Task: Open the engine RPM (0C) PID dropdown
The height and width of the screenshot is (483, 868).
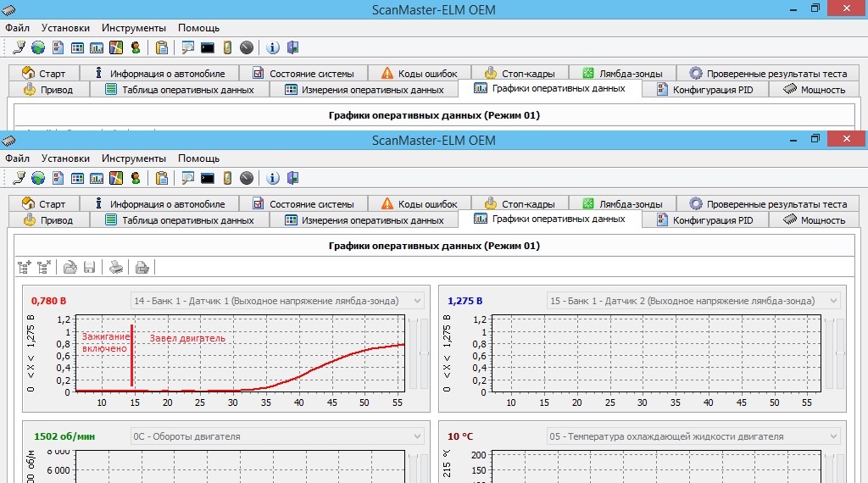Action: tap(415, 436)
